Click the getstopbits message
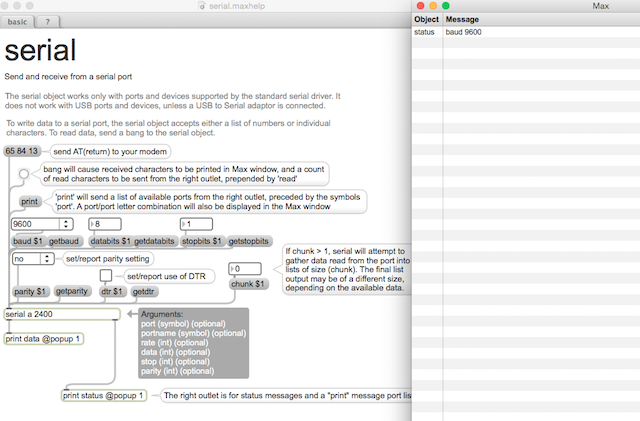 tap(249, 241)
